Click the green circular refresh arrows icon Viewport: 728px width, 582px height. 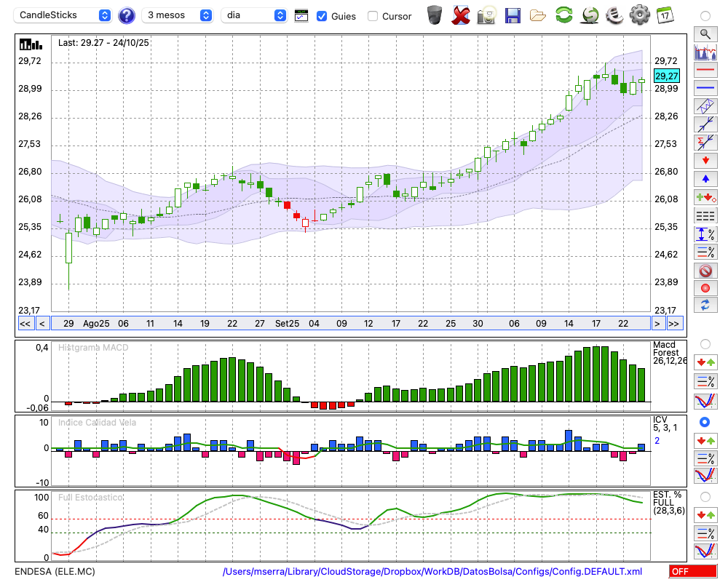pyautogui.click(x=563, y=15)
